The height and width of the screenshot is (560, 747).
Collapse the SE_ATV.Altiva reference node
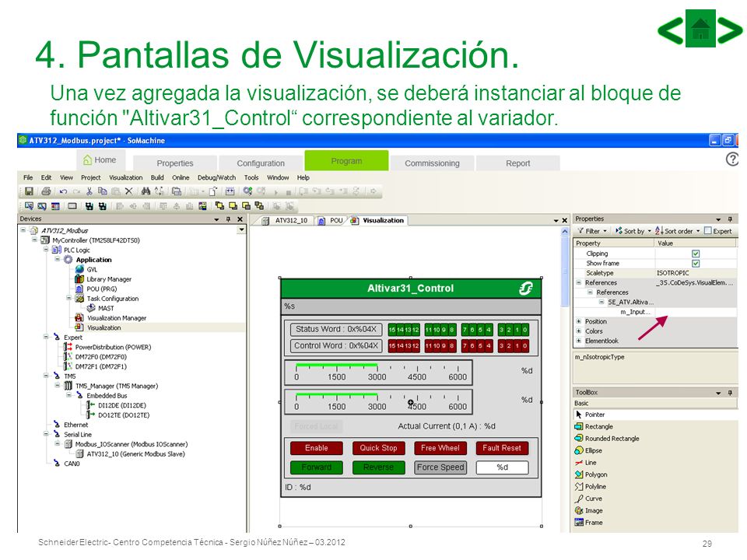601,302
